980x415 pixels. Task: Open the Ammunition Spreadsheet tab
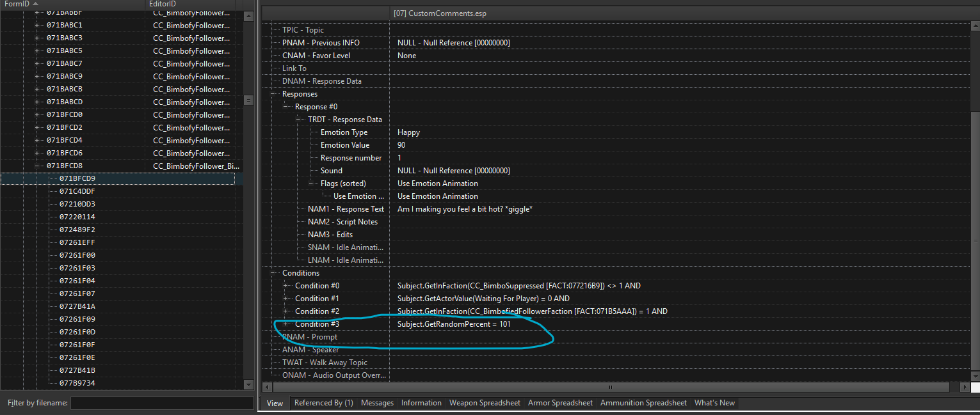click(x=643, y=403)
